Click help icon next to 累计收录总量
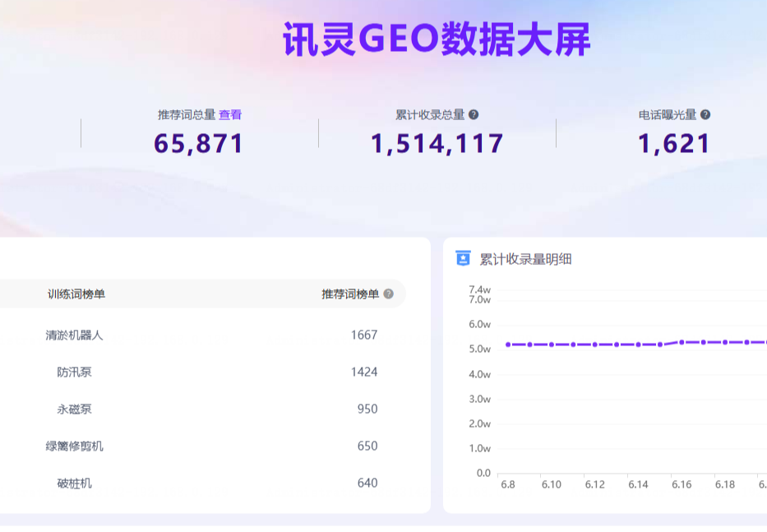The height and width of the screenshot is (532, 767). [x=474, y=114]
